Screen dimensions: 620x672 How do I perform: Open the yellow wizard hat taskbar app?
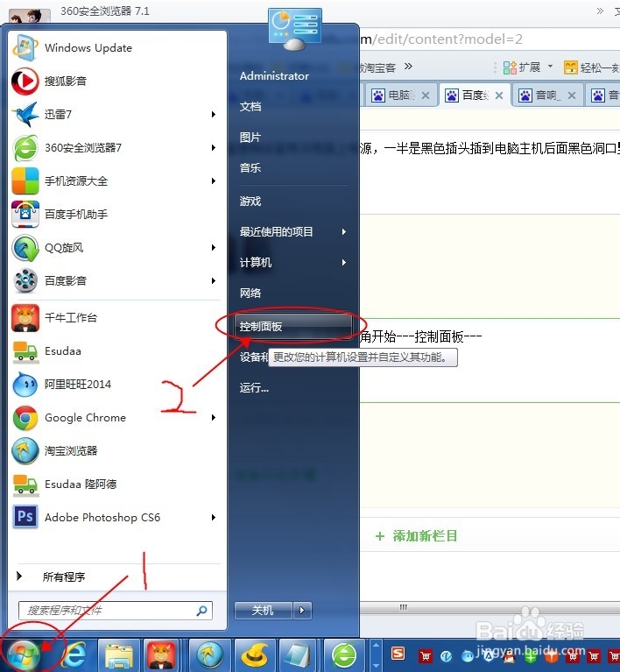tap(255, 654)
